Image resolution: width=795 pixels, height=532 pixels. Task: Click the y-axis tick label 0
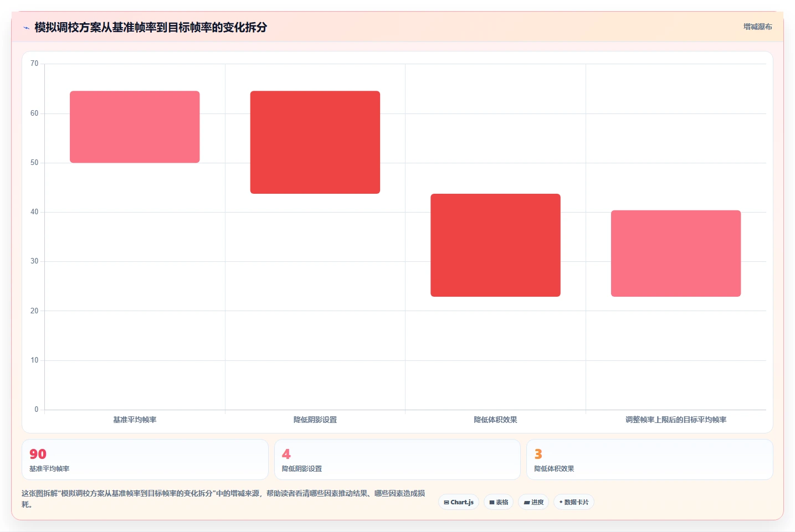(37, 410)
